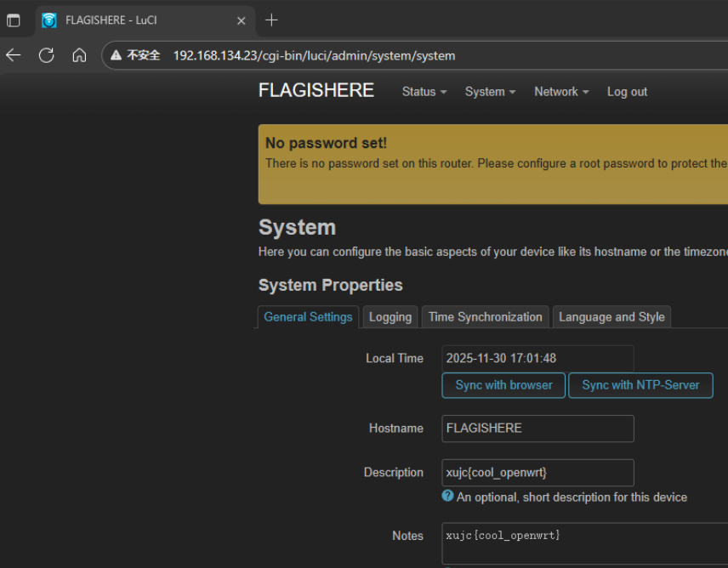Click the Log out link
The image size is (728, 568).
(x=627, y=92)
